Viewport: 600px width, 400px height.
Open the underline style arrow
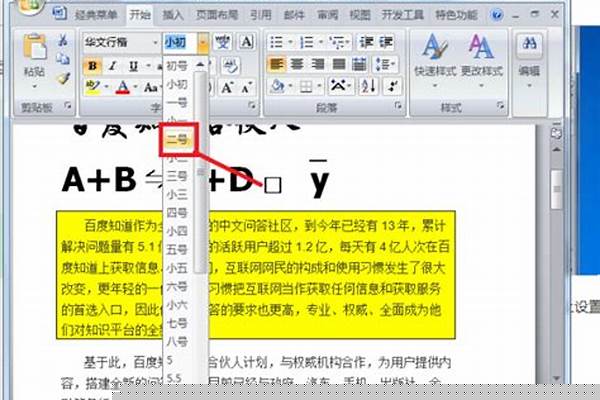148,66
